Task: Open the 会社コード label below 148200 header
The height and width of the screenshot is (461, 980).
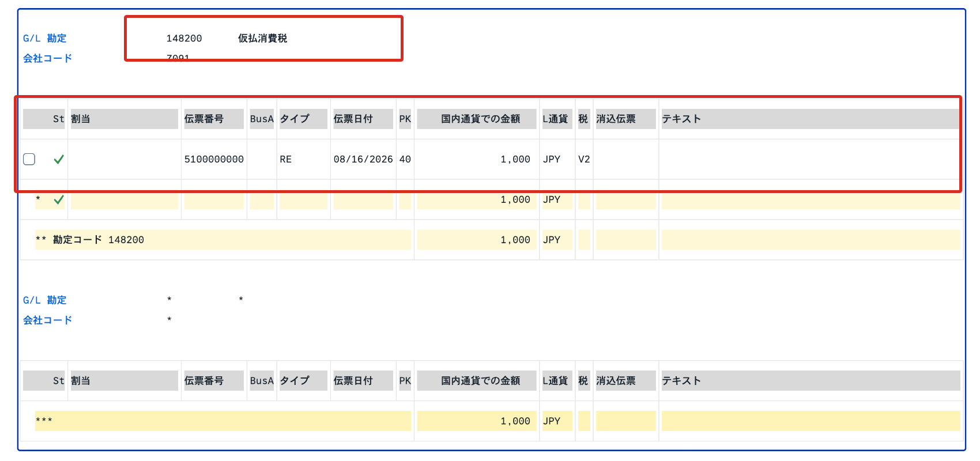Action: pos(47,58)
